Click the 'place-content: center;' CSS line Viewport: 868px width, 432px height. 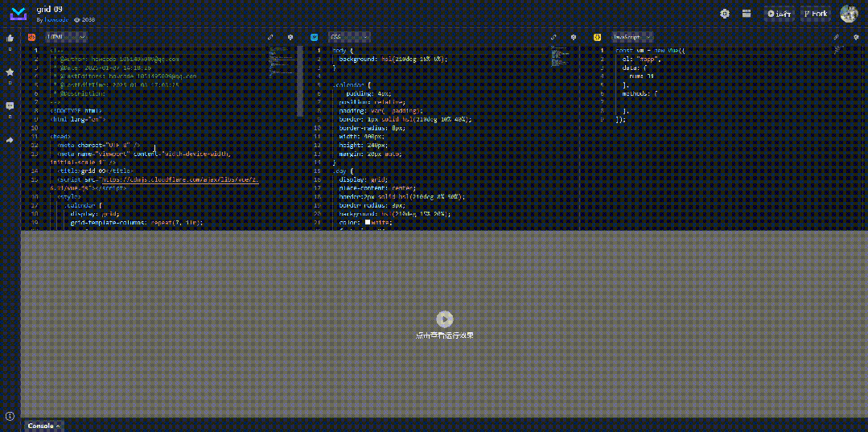click(377, 187)
